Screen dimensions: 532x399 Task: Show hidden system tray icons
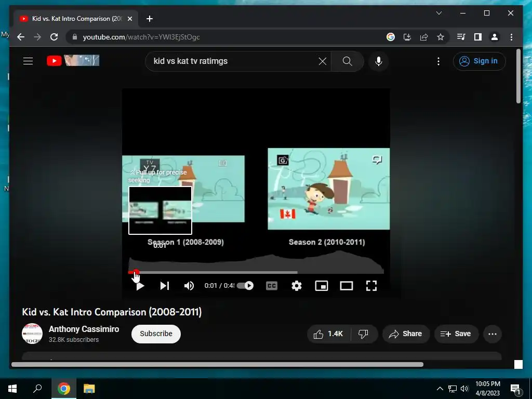(440, 389)
